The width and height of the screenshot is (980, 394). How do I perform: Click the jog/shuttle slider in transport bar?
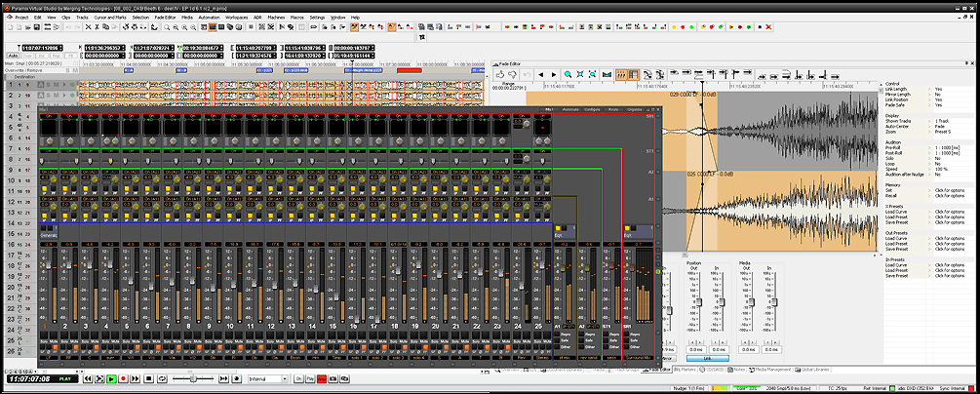tap(193, 378)
